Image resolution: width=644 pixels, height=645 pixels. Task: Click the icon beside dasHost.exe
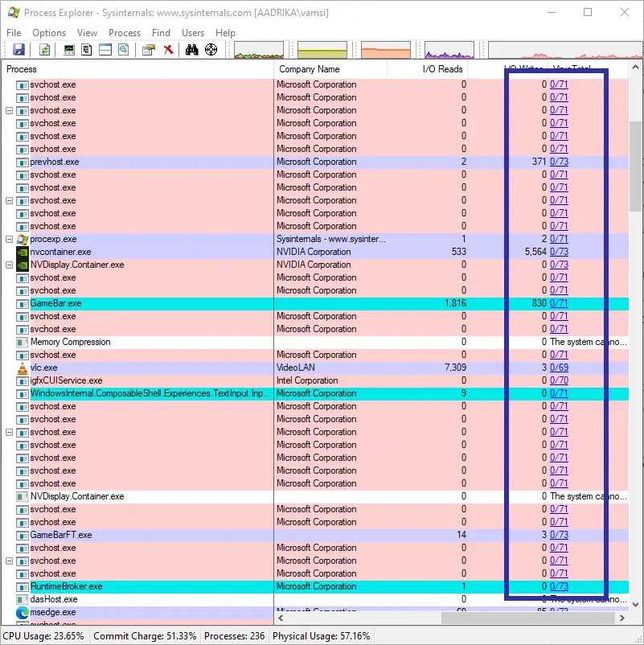point(22,600)
